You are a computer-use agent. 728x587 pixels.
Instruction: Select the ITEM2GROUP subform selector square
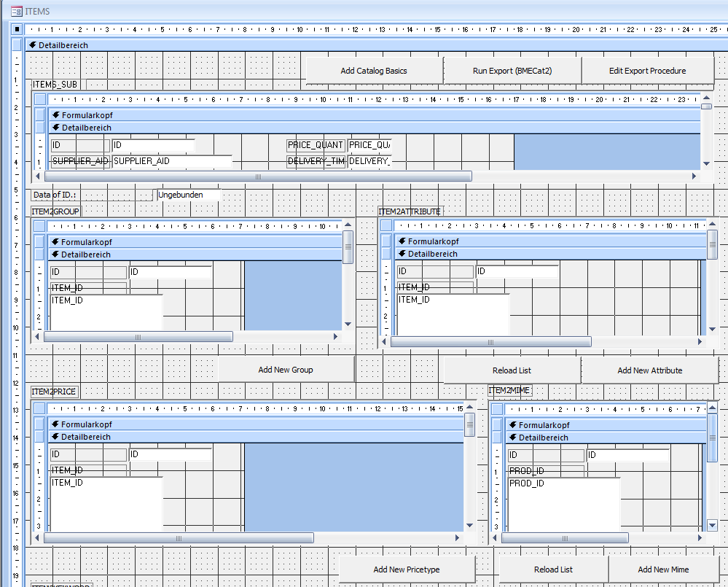39,226
